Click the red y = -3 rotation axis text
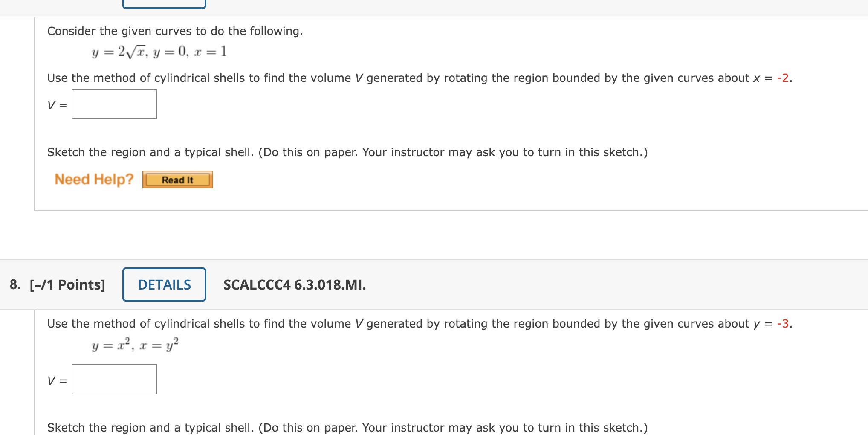Screen dimensions: 868x435 coord(785,324)
